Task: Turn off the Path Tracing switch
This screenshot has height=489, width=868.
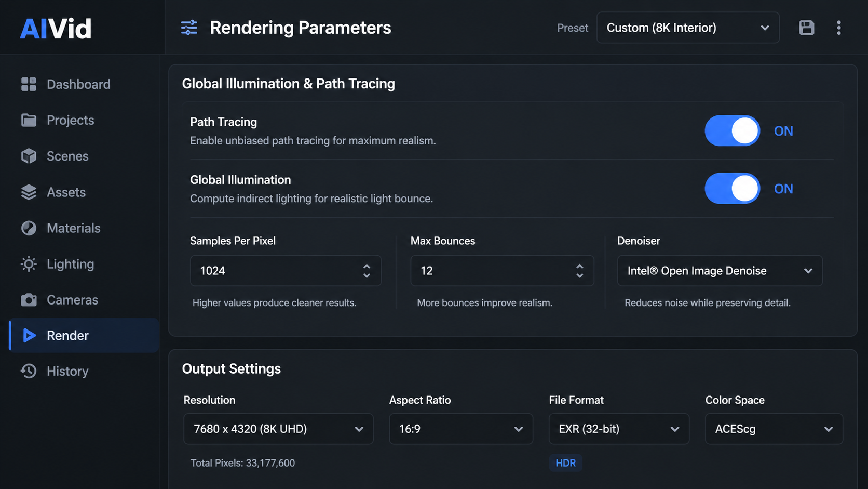Action: (x=732, y=131)
